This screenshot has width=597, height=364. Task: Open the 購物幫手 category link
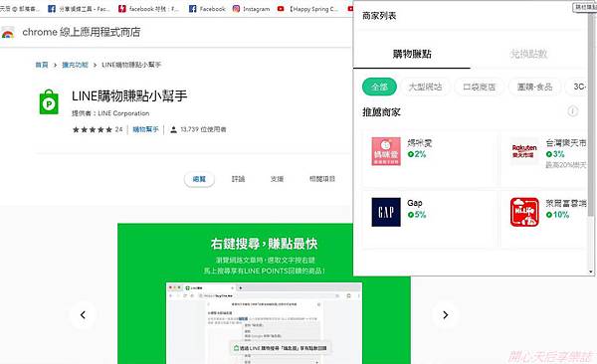click(x=145, y=129)
